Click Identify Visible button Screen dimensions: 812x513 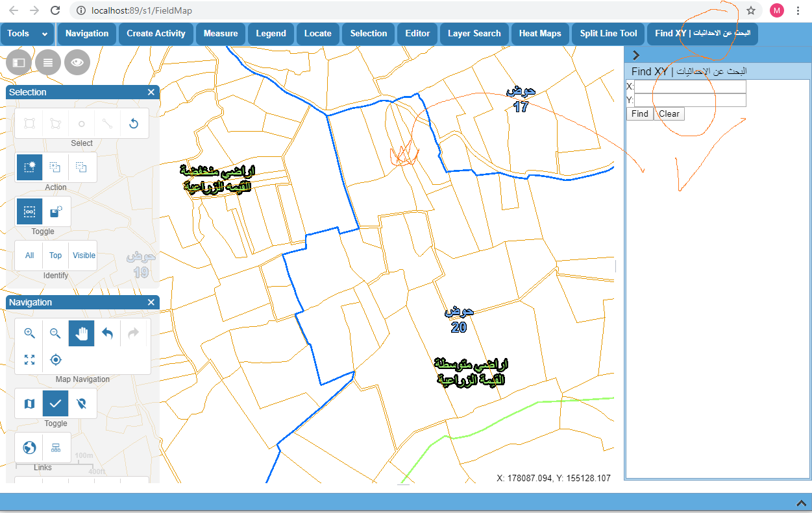(x=84, y=256)
